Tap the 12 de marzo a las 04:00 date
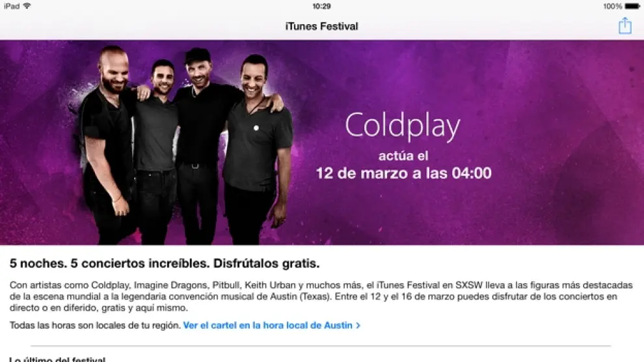 (403, 173)
